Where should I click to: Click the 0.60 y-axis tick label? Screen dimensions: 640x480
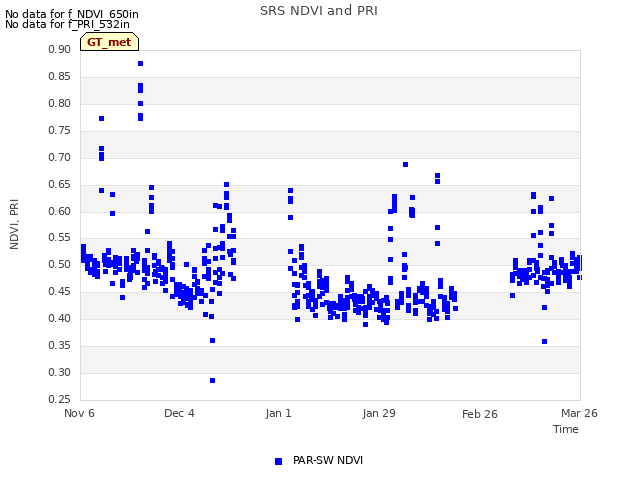pyautogui.click(x=59, y=211)
